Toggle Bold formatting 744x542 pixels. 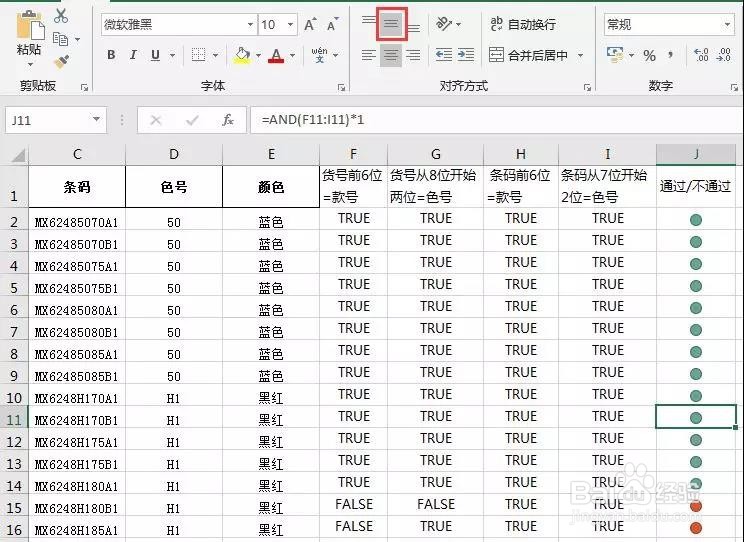point(111,55)
